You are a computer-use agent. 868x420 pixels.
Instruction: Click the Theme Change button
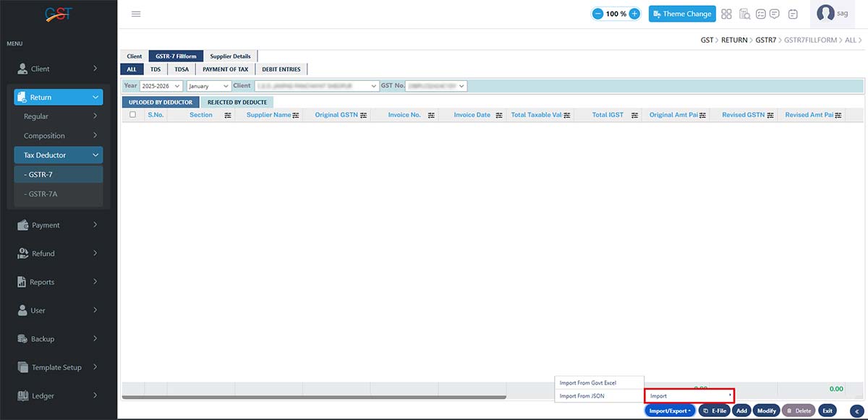(682, 14)
